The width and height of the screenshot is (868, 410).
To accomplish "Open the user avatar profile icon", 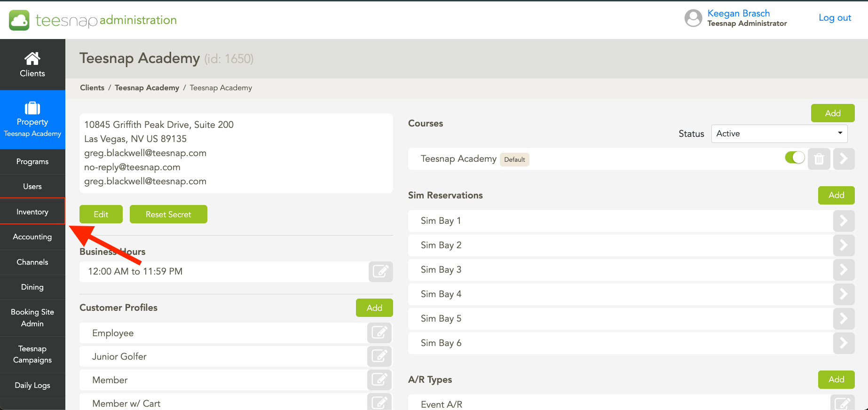I will pos(693,18).
